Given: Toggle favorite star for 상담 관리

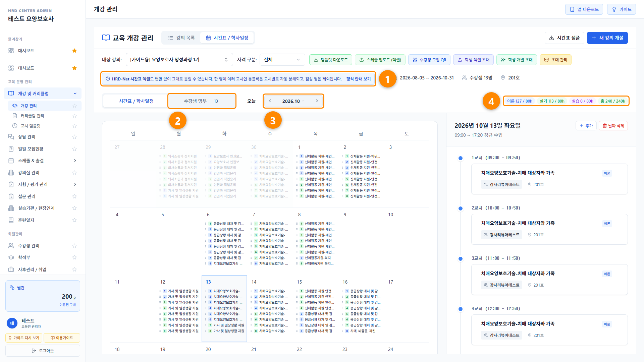Looking at the screenshot, I should (74, 137).
